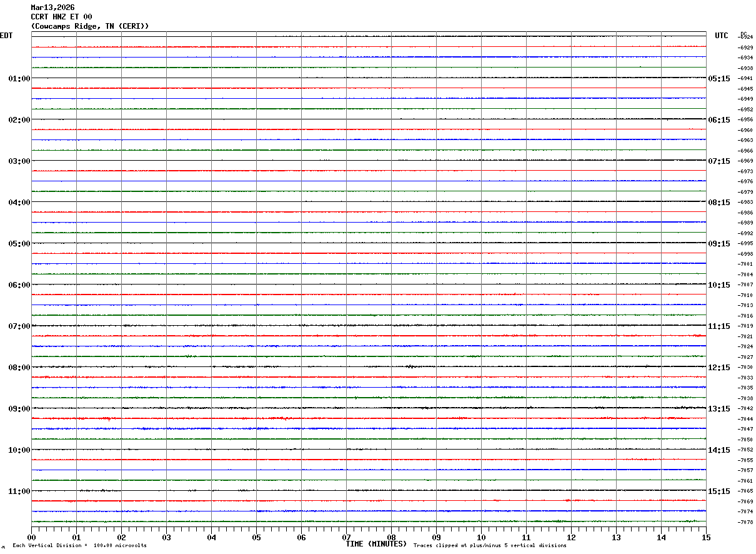Click the DC offset value -7007
The height and width of the screenshot is (554, 756).
[745, 285]
